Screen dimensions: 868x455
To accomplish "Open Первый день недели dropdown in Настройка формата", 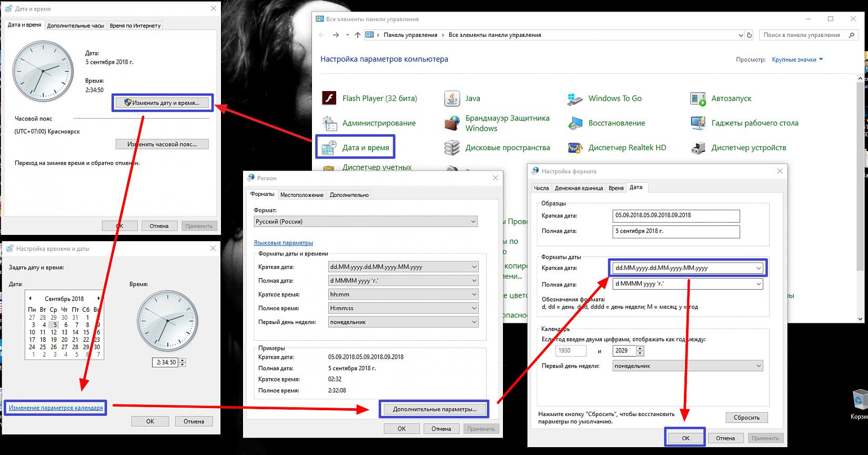I will 688,366.
